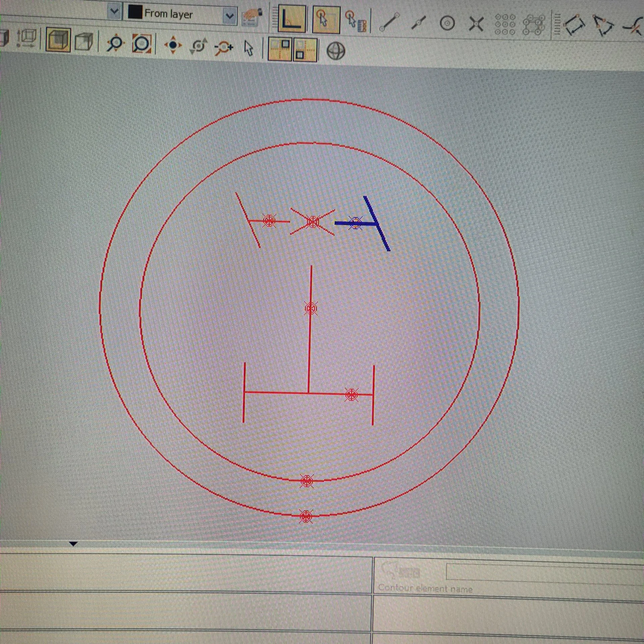Select the pan four-arrow tool
The width and height of the screenshot is (644, 644).
pos(173,45)
